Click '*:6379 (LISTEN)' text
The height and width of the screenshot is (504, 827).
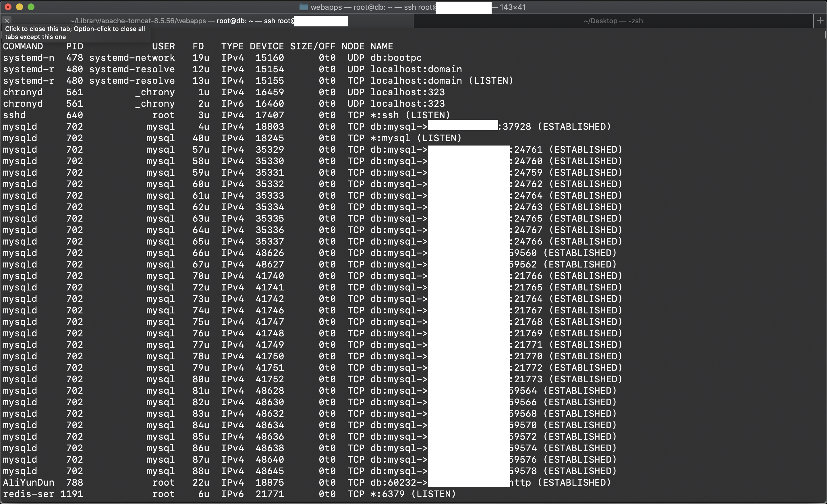click(x=413, y=494)
